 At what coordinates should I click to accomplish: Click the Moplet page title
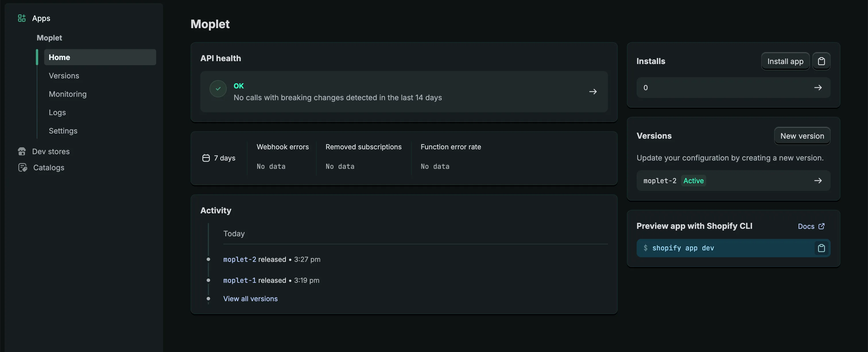point(210,24)
